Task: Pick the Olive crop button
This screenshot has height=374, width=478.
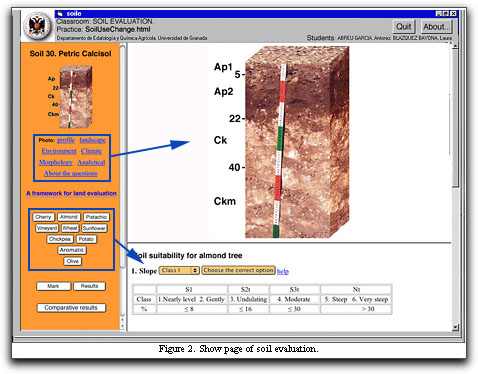Action: 73,261
